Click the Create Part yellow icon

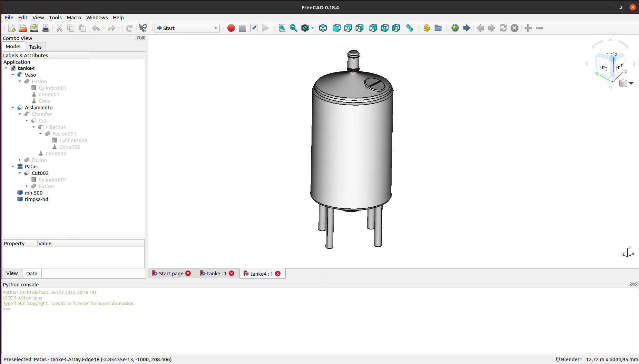click(x=427, y=28)
